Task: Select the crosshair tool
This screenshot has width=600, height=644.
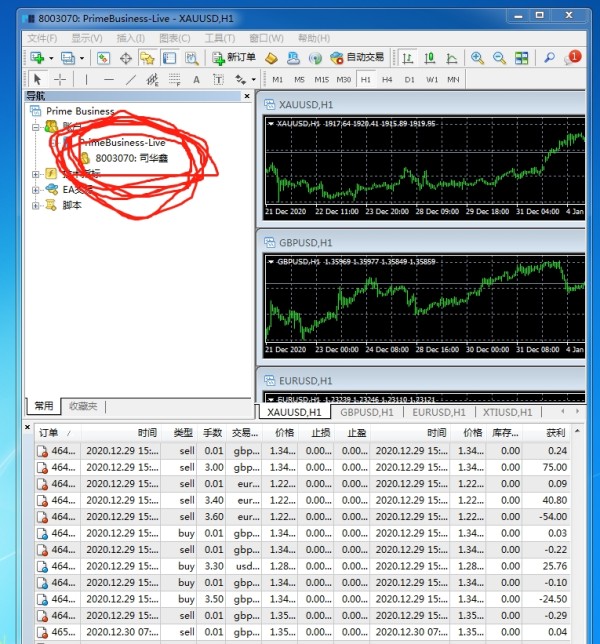Action: (60, 79)
